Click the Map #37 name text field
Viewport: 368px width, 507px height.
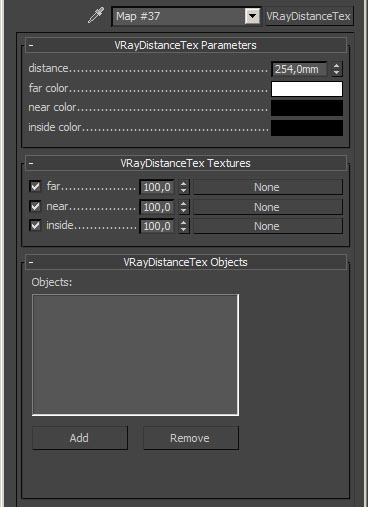click(x=179, y=16)
